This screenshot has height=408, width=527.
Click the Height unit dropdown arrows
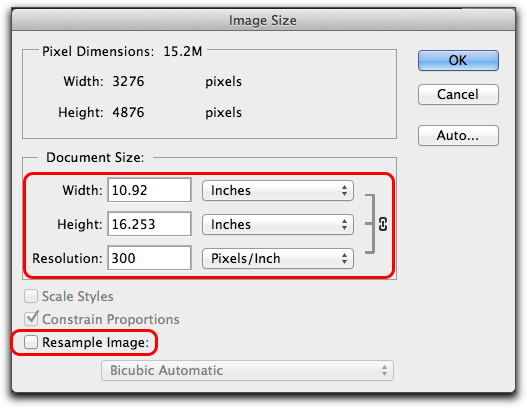coord(344,225)
